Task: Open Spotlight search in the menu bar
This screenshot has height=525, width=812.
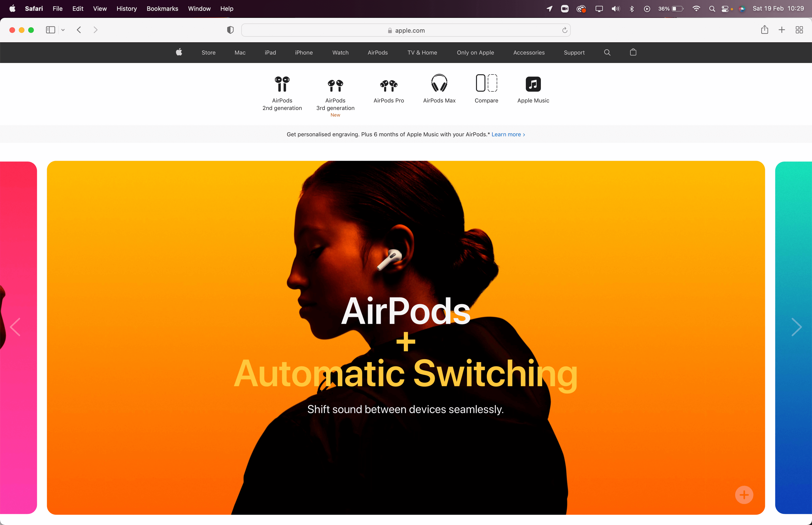Action: tap(712, 9)
